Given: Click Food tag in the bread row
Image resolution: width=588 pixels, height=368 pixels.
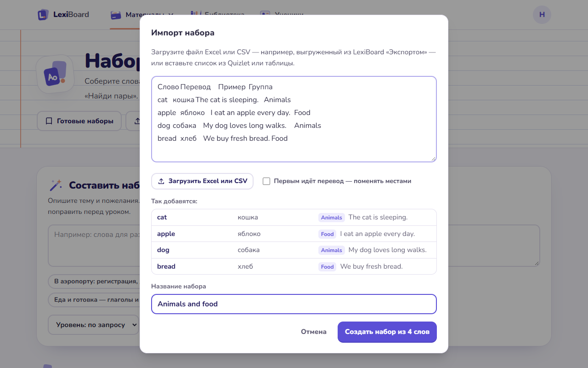Looking at the screenshot, I should 328,267.
